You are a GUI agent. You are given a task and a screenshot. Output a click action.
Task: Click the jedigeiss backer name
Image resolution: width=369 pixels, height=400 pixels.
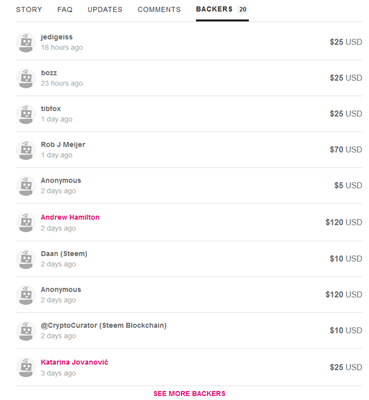57,37
